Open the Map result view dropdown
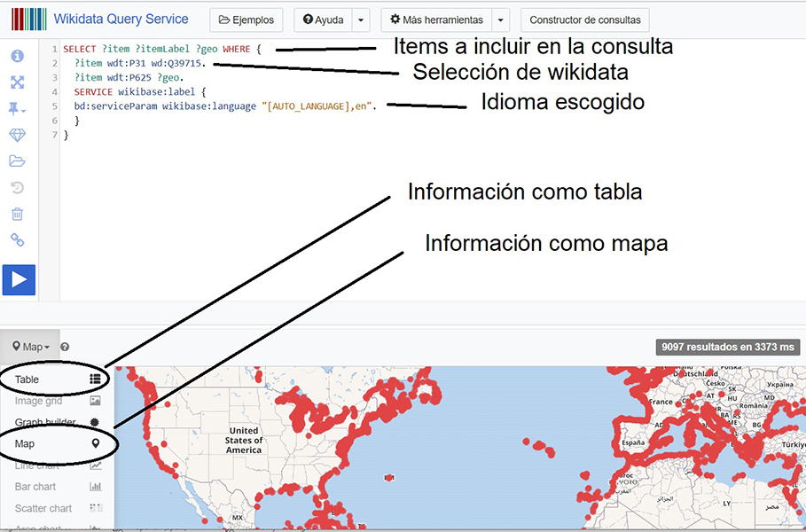806x532 pixels. tap(31, 347)
